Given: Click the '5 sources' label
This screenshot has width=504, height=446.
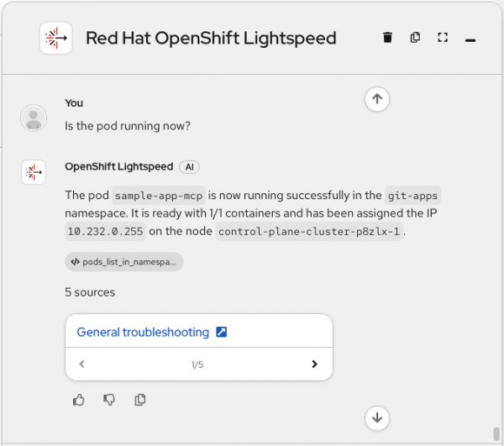Looking at the screenshot, I should 90,292.
